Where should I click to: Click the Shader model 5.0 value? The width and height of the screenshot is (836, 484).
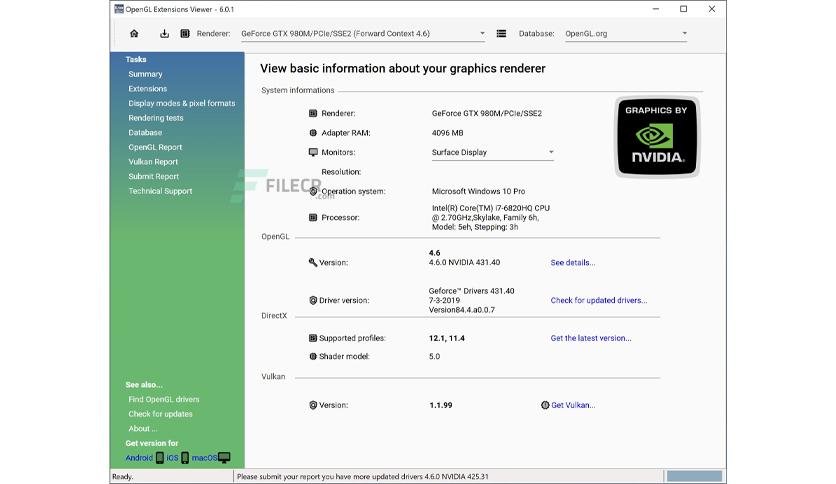[x=435, y=356]
